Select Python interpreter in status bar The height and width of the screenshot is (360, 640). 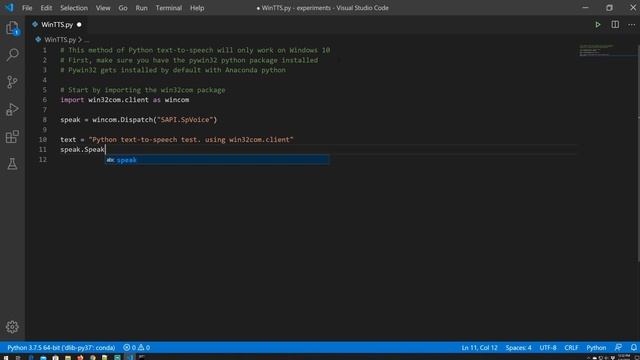point(61,348)
